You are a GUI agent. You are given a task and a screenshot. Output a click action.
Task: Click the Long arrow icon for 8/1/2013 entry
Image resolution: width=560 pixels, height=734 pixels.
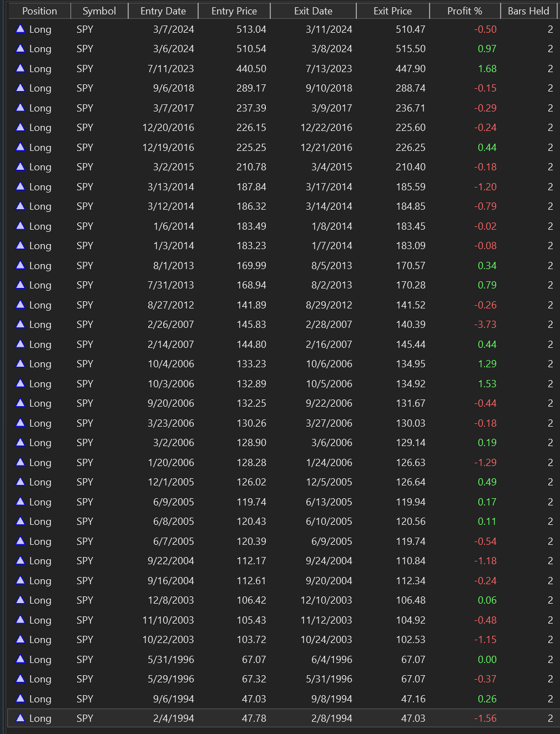tap(21, 265)
